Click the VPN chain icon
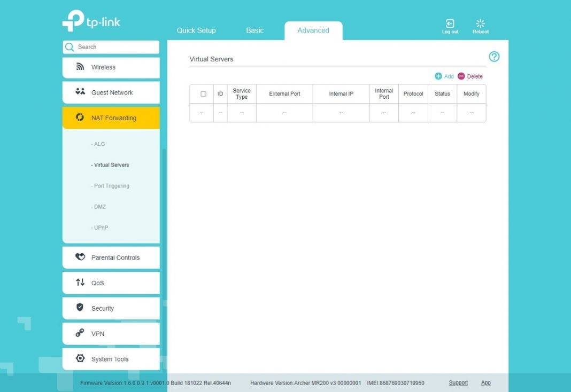571x392 pixels. pyautogui.click(x=80, y=333)
